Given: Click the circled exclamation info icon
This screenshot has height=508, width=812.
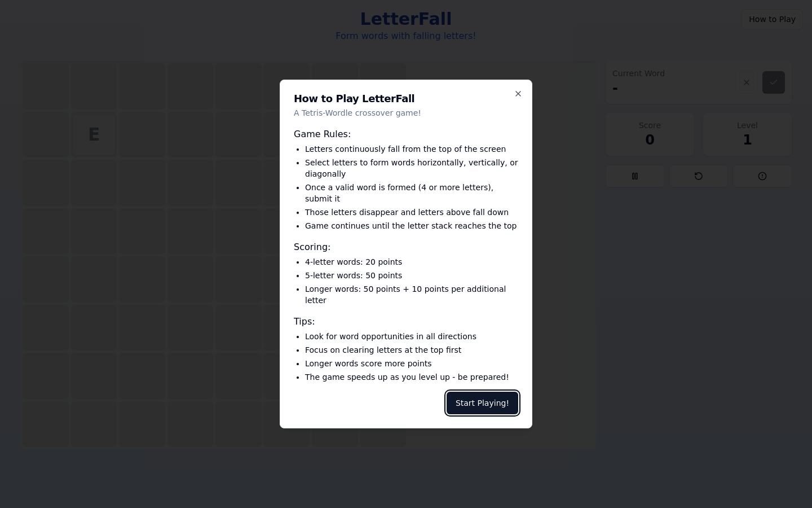Looking at the screenshot, I should point(762,176).
